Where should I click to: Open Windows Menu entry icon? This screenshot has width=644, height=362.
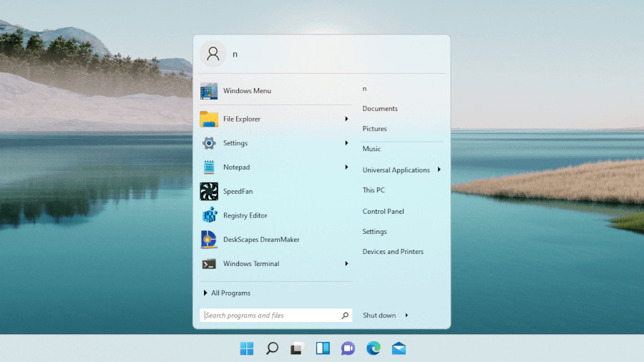point(209,91)
